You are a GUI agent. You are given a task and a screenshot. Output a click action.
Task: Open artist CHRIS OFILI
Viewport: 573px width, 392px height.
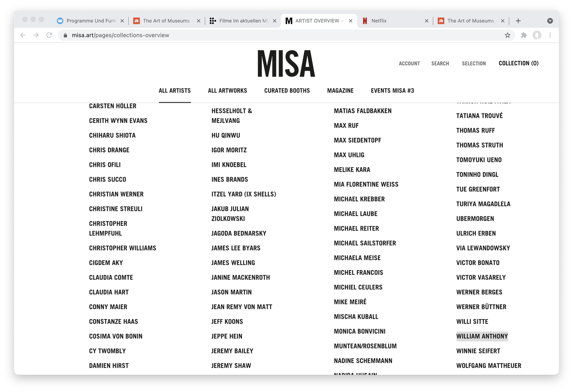coord(105,165)
